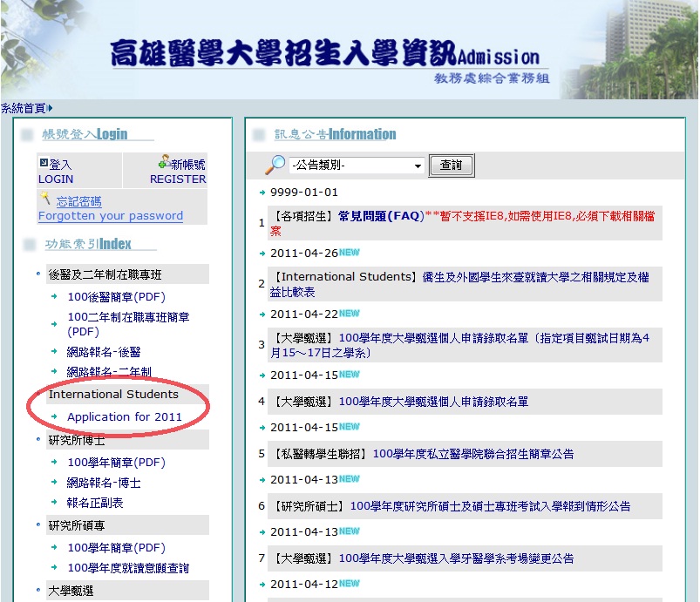Open the 公告類別 category dropdown
The height and width of the screenshot is (602, 700).
point(357,166)
